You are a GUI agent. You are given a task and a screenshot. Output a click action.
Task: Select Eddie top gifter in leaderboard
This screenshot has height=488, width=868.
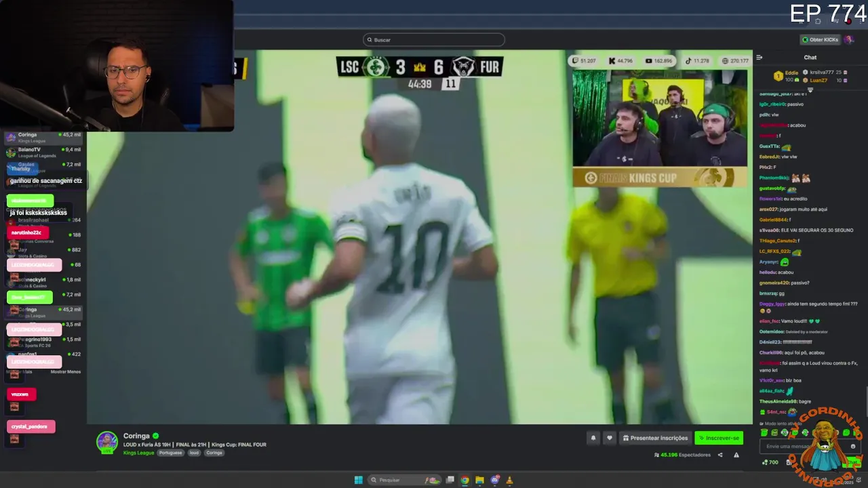click(x=787, y=76)
